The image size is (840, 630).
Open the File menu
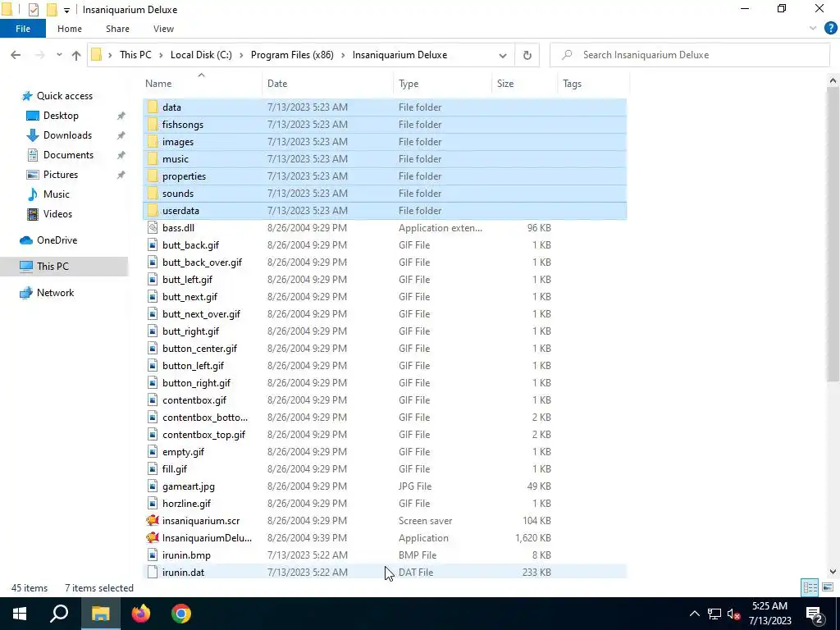(x=23, y=29)
